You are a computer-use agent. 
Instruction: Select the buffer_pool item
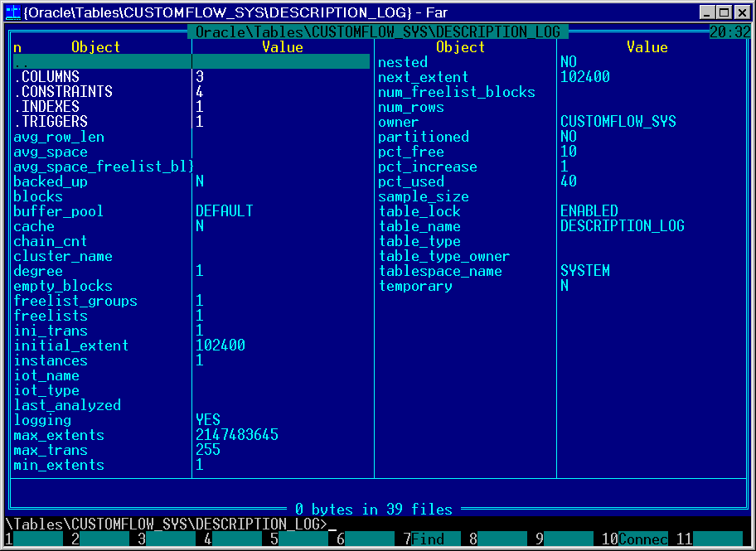[59, 211]
